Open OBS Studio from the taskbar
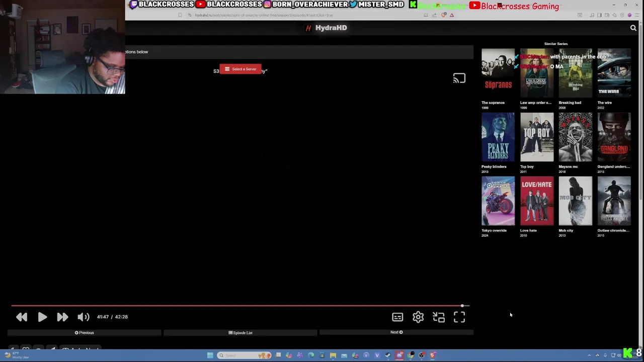 421,355
